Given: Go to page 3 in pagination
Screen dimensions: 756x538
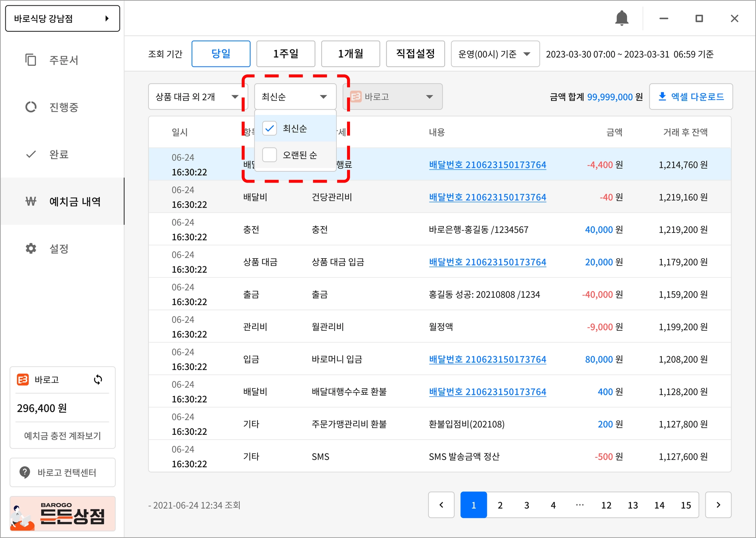Looking at the screenshot, I should [x=527, y=505].
